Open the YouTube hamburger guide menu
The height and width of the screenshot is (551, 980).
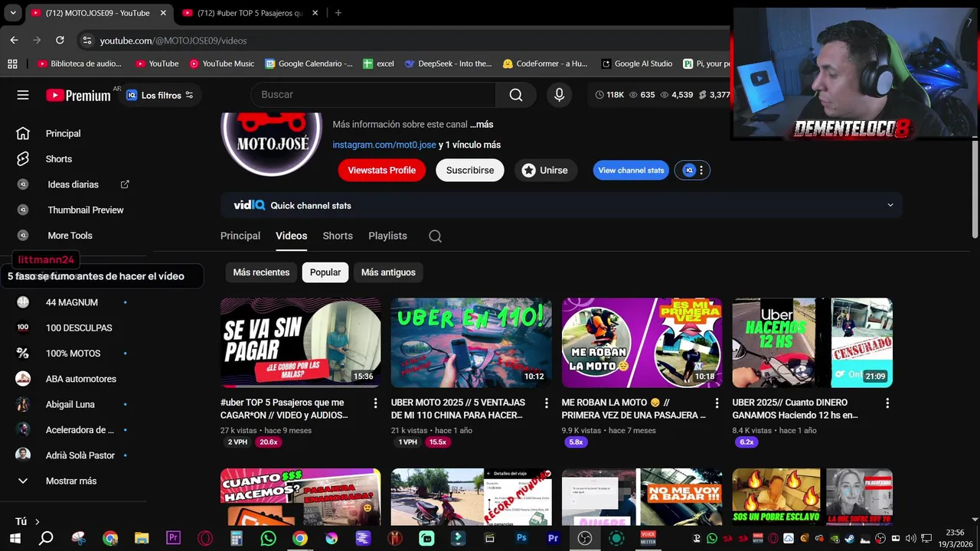(x=23, y=95)
